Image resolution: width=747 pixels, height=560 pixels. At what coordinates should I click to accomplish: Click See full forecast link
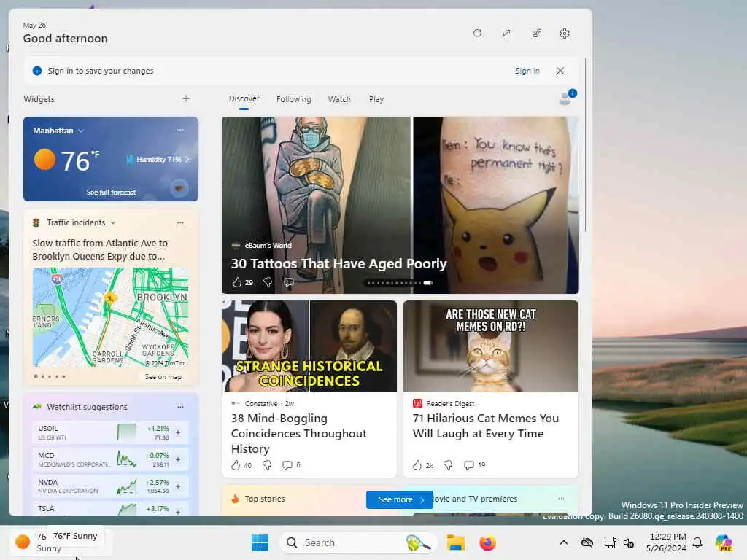[111, 192]
